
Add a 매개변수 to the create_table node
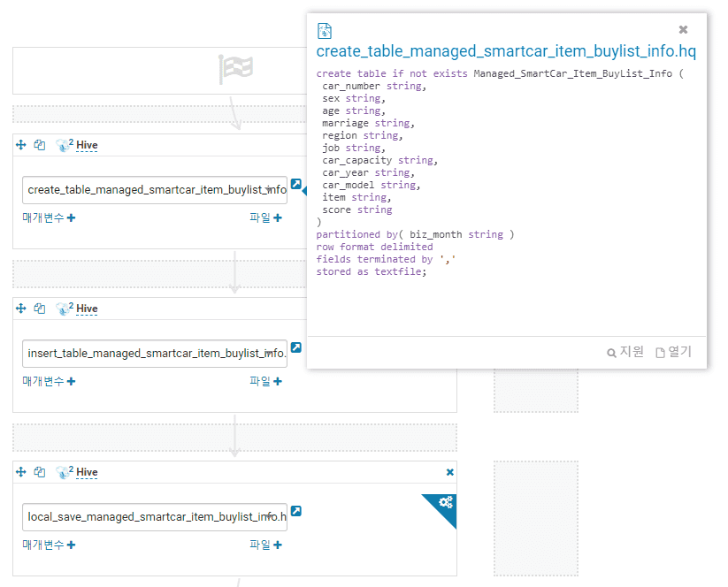(x=49, y=217)
